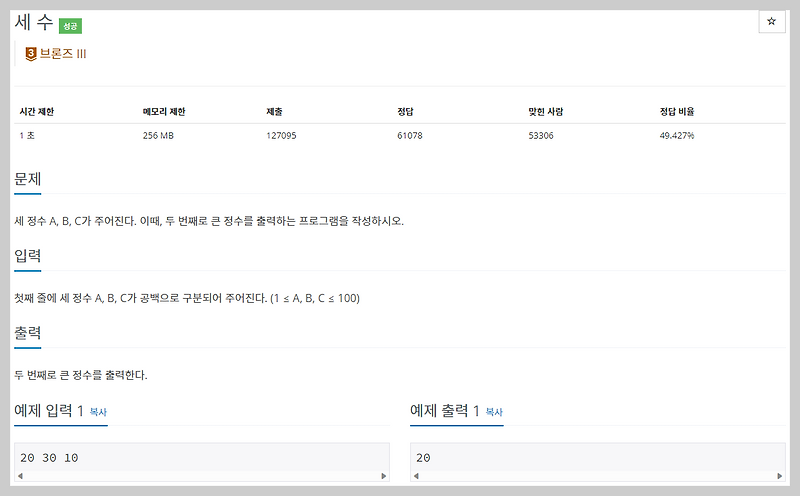Click the 정답 비율 column header
Image resolution: width=800 pixels, height=496 pixels.
pyautogui.click(x=677, y=111)
